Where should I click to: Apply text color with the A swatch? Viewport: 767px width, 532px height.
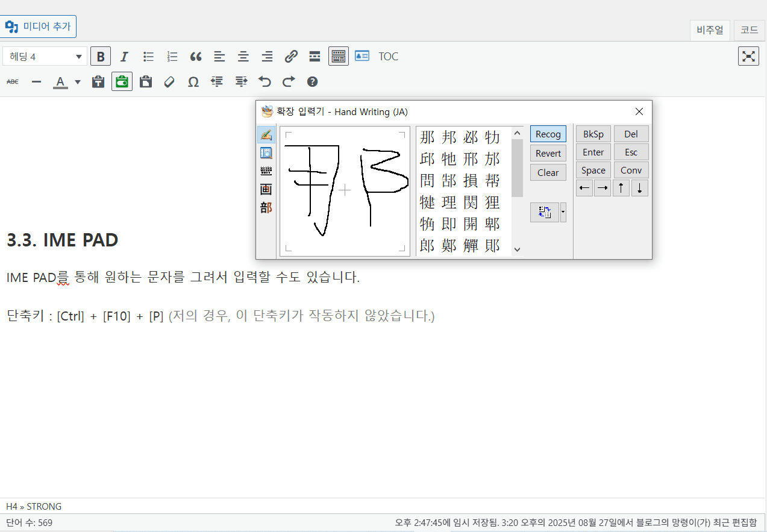(x=60, y=82)
